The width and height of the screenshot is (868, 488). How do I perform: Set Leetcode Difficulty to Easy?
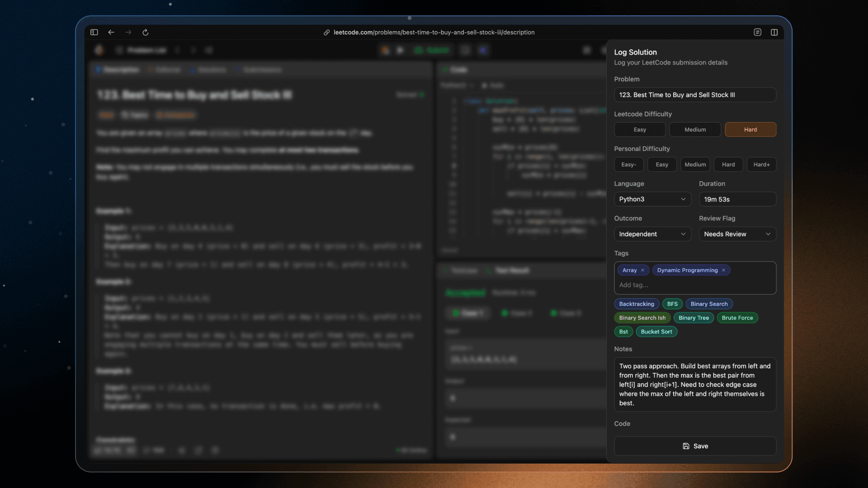coord(640,130)
